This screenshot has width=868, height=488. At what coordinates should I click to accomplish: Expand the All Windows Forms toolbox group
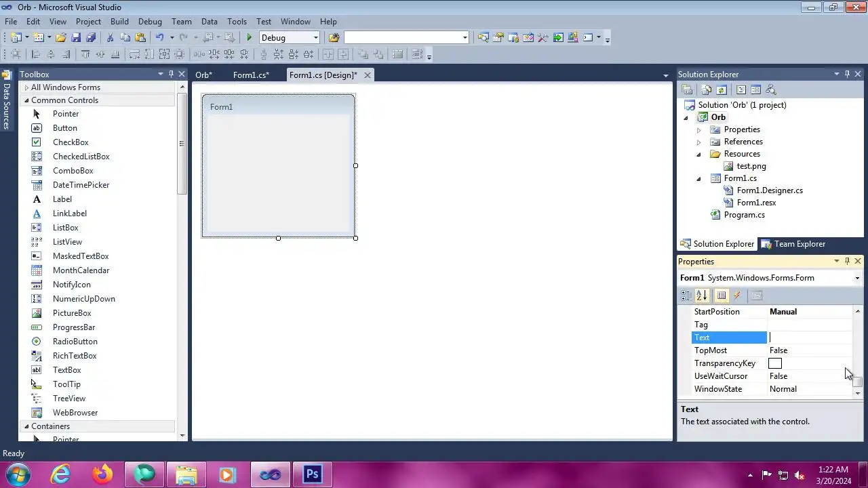26,87
